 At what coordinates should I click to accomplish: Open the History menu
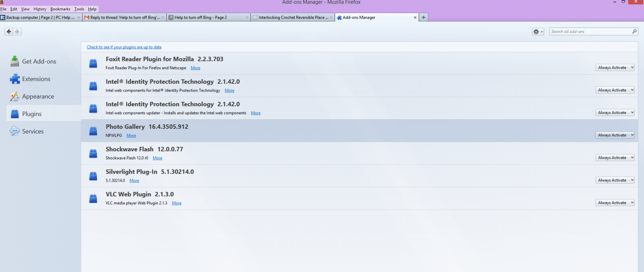point(40,9)
